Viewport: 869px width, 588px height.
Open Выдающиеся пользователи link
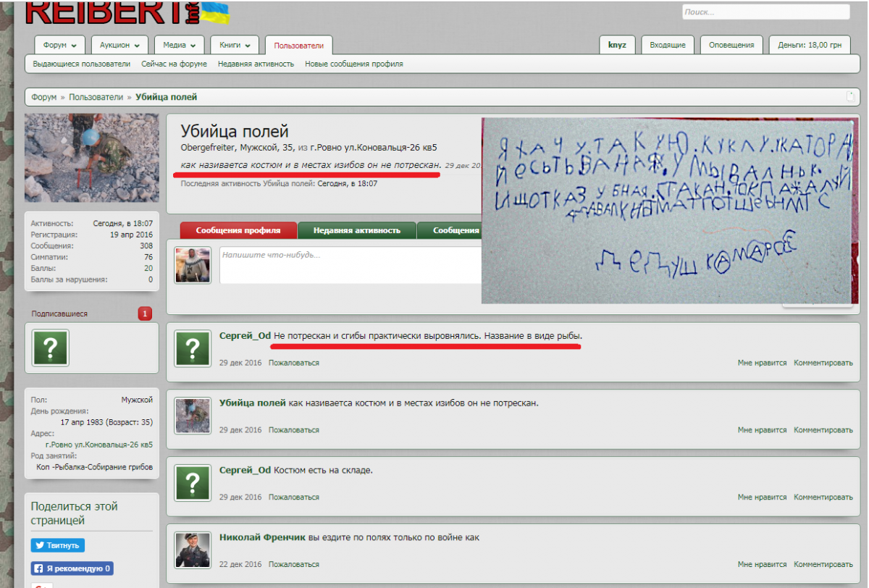[x=82, y=64]
